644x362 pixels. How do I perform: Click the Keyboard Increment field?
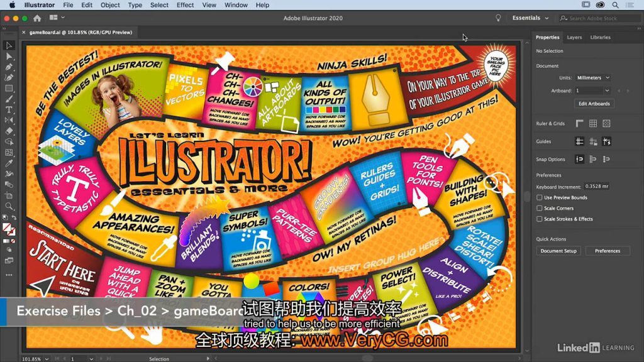coord(597,186)
